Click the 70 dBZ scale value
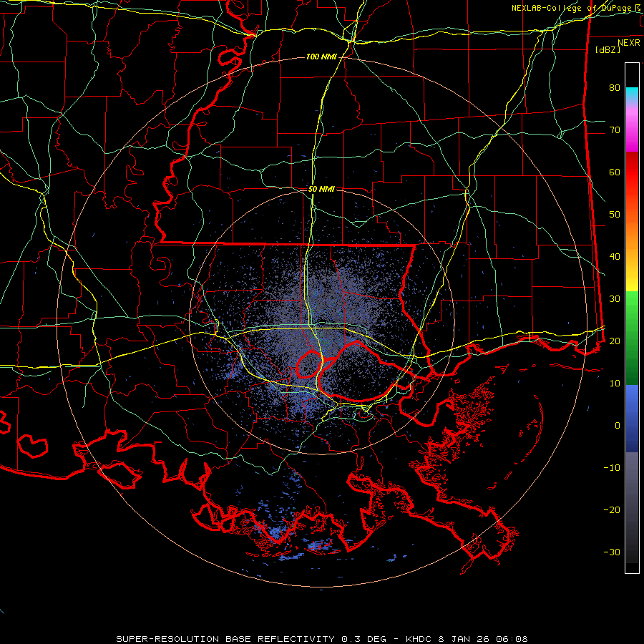The width and height of the screenshot is (644, 644). point(615,130)
